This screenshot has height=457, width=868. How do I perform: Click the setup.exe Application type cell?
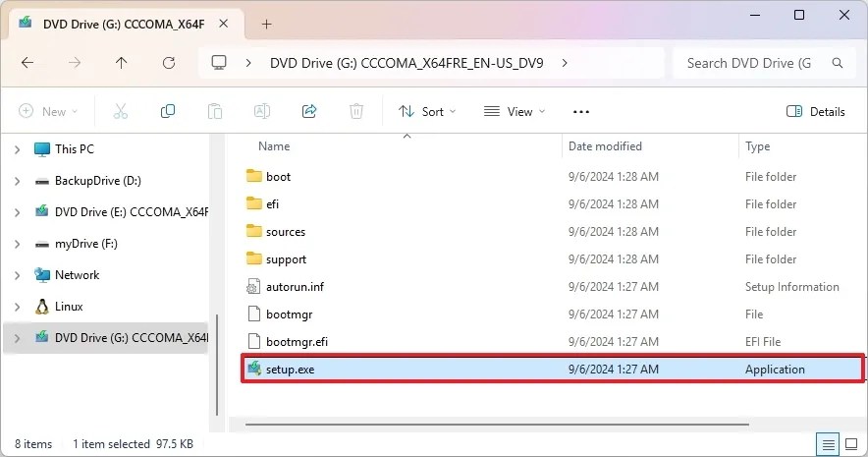pyautogui.click(x=775, y=369)
